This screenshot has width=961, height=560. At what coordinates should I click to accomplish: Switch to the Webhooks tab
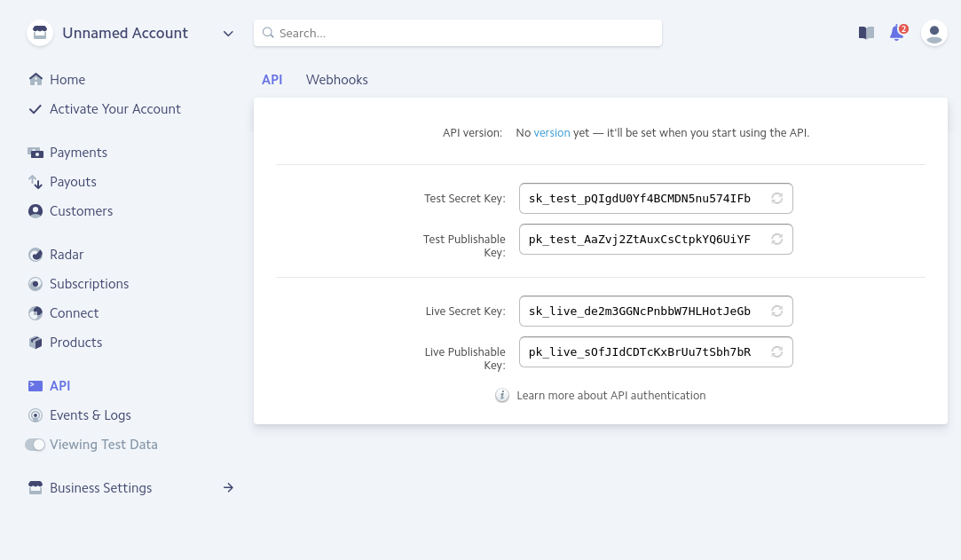pos(336,80)
